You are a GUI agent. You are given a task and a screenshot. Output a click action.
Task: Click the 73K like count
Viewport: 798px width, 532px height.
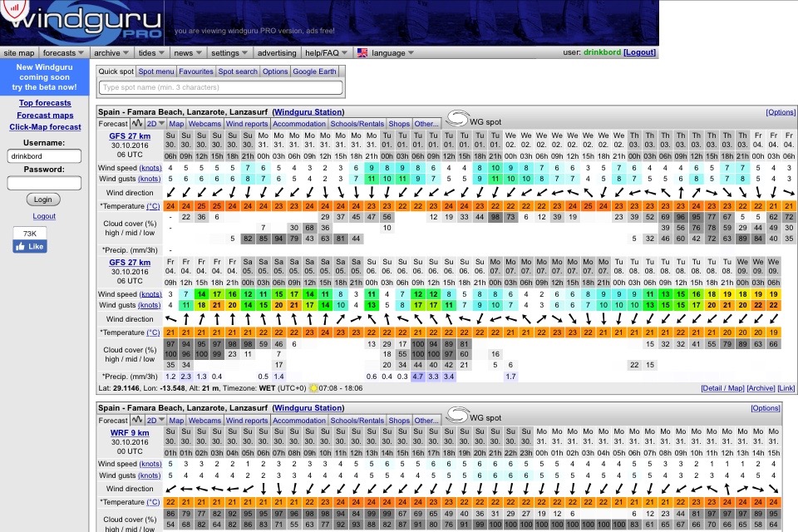[30, 233]
